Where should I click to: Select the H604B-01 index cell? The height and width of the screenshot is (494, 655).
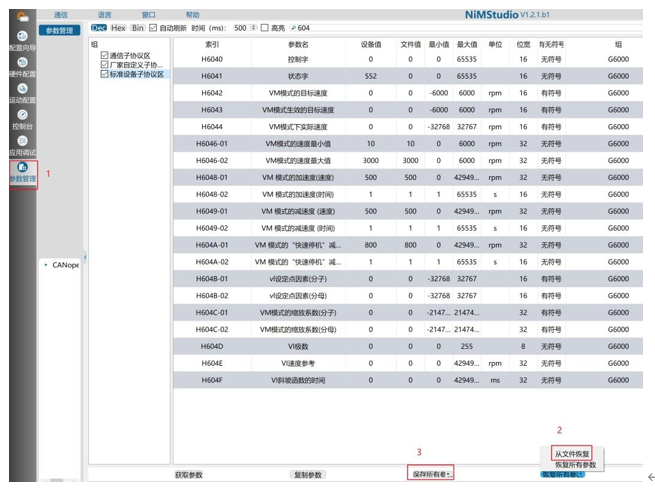coord(212,279)
